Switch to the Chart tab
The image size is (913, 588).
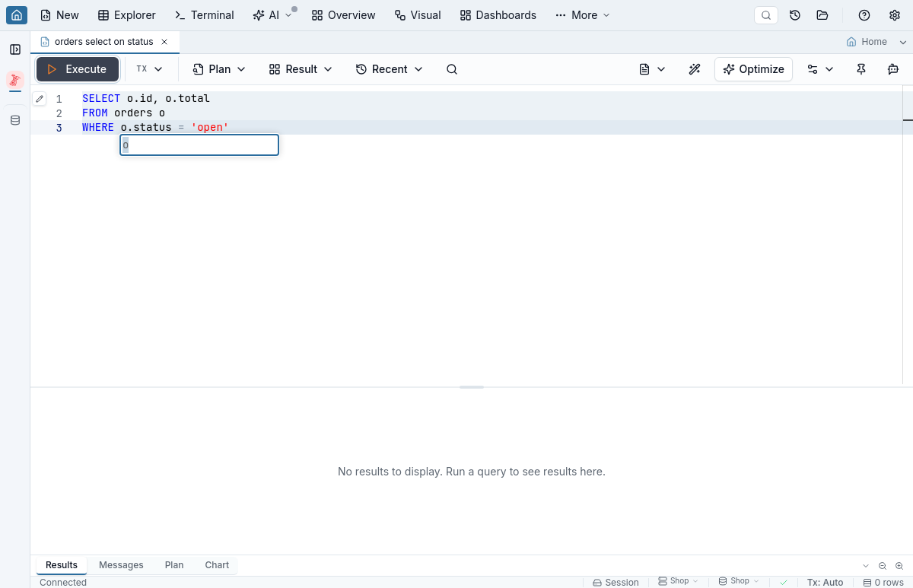coord(217,565)
